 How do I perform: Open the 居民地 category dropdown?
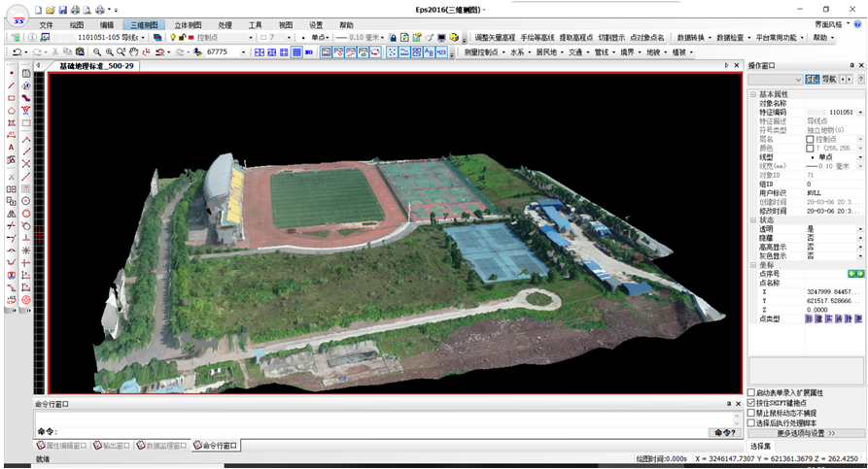[x=549, y=52]
